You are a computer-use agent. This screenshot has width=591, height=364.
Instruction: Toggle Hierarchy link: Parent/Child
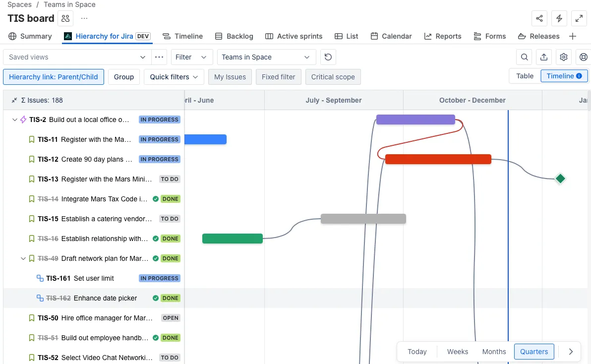(54, 77)
